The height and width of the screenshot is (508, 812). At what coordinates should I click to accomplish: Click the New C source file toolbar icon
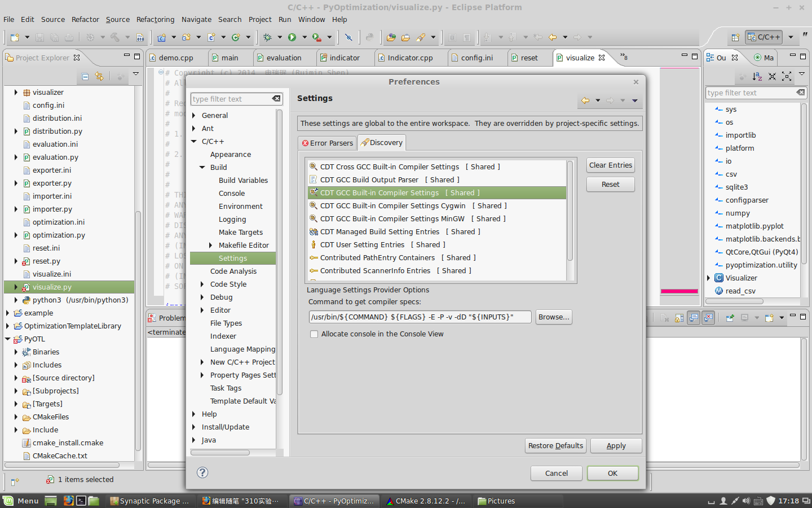click(x=211, y=37)
